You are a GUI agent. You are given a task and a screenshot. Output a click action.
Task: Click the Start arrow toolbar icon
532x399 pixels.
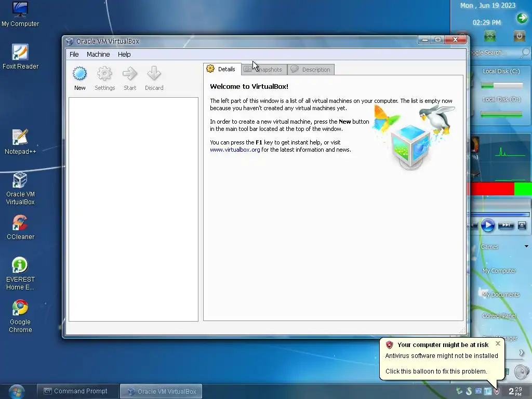(x=129, y=74)
